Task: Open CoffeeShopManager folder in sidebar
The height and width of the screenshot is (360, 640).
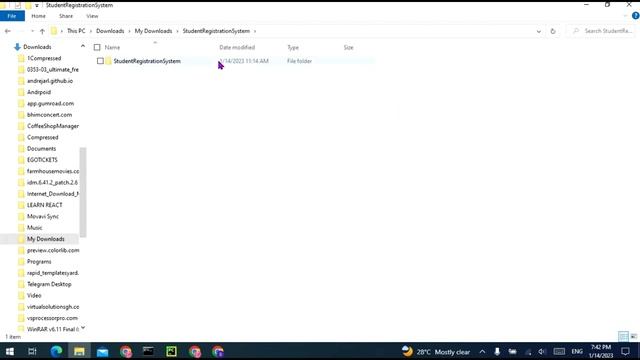Action: point(53,126)
